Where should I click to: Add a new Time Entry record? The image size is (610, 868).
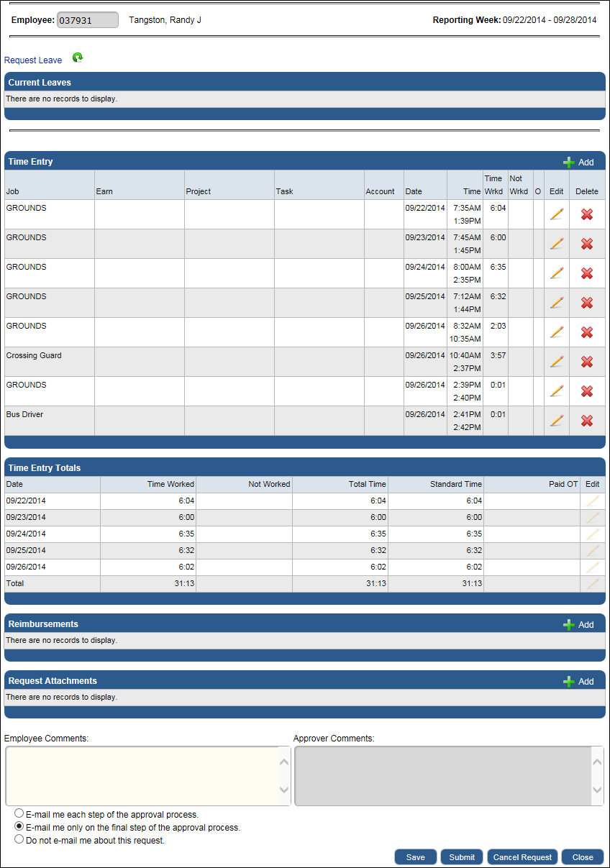(x=579, y=163)
